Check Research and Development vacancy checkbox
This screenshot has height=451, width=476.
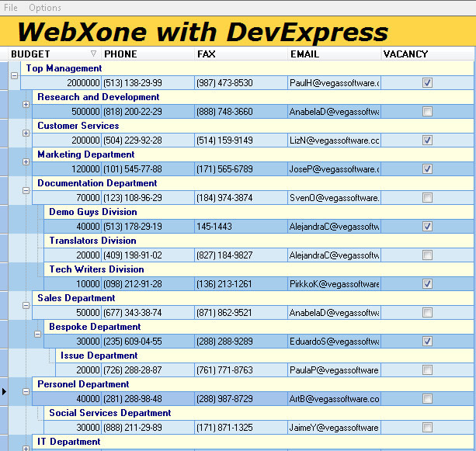pos(427,111)
